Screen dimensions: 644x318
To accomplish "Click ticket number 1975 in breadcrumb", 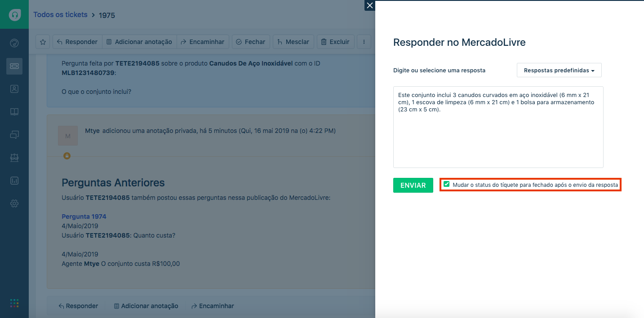I will tap(107, 15).
